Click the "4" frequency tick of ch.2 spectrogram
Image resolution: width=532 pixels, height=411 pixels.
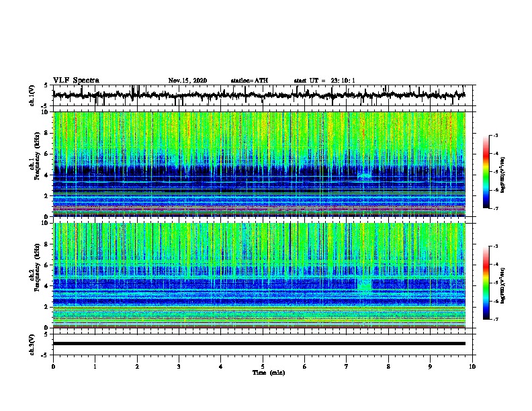(x=47, y=286)
